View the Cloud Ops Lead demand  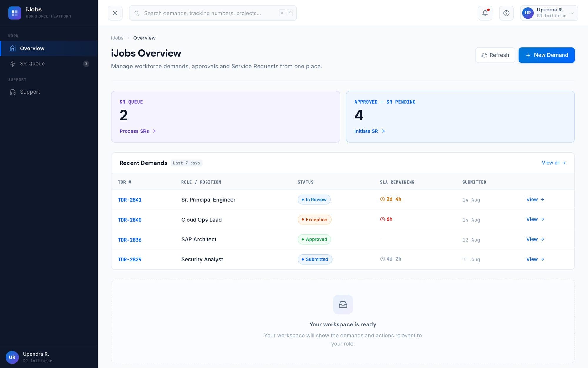tap(535, 219)
